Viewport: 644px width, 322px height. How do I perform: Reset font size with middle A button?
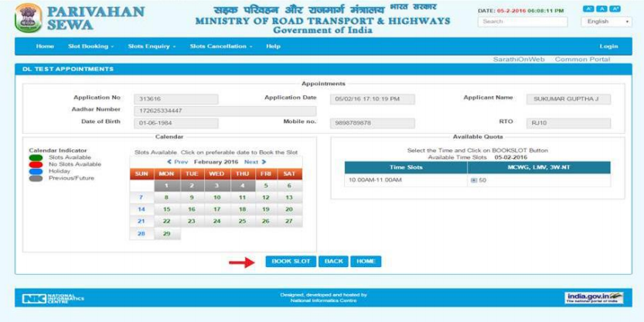pos(601,9)
